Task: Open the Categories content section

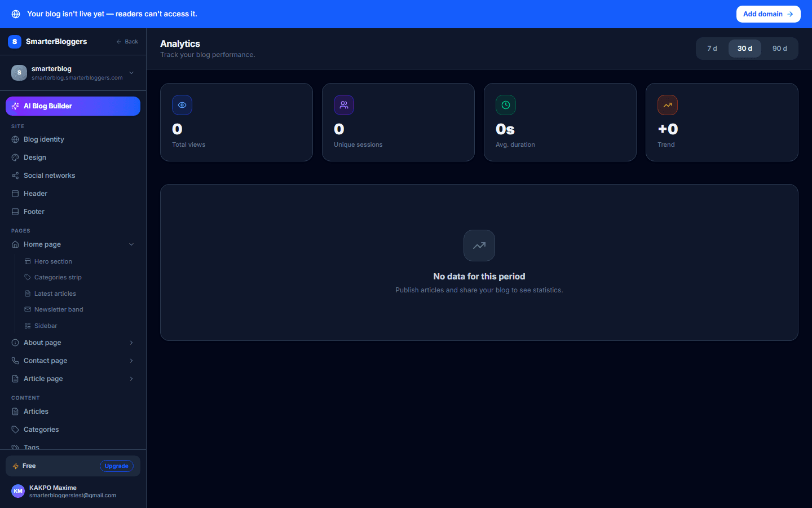Action: tap(73, 430)
